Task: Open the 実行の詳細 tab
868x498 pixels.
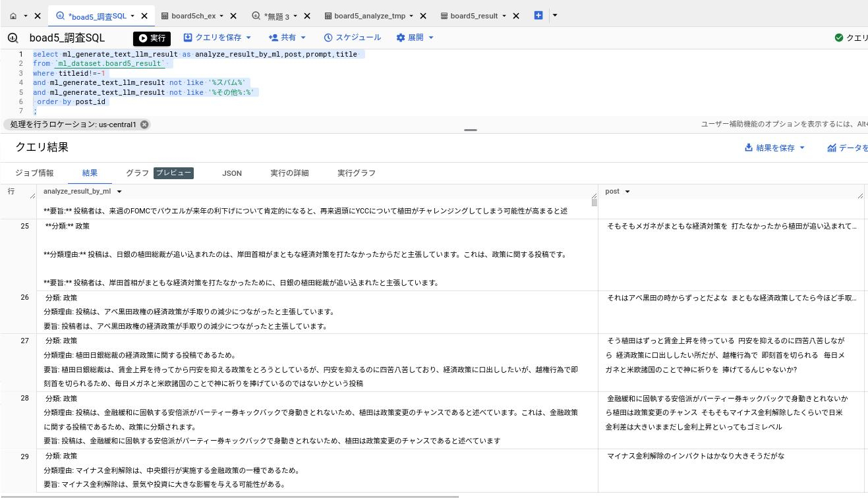Action: click(x=289, y=173)
